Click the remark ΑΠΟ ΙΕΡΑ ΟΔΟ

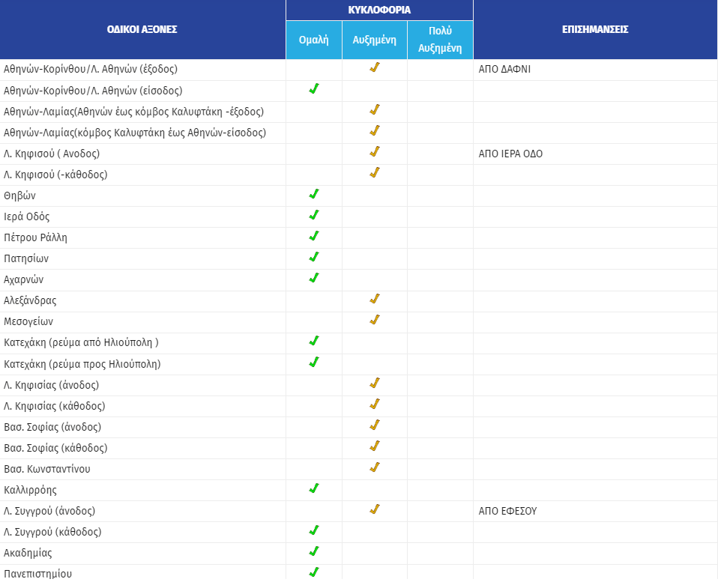point(510,154)
